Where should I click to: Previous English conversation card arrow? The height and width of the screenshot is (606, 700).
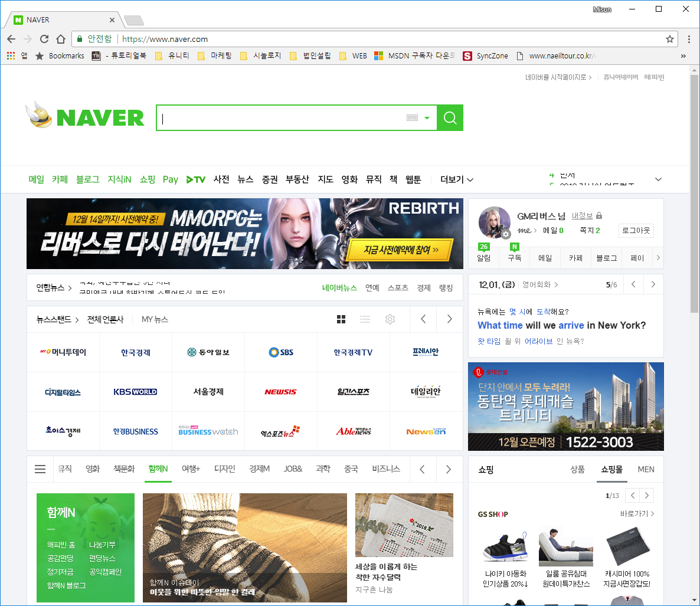633,284
